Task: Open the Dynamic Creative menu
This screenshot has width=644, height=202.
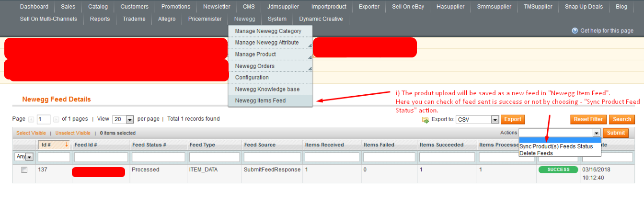Action: (321, 19)
